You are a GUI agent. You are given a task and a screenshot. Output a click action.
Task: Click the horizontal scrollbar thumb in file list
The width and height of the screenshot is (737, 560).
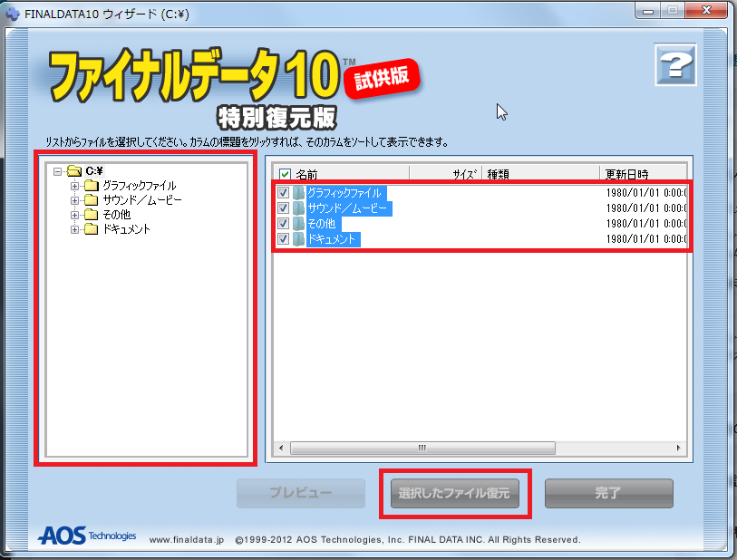coord(422,448)
